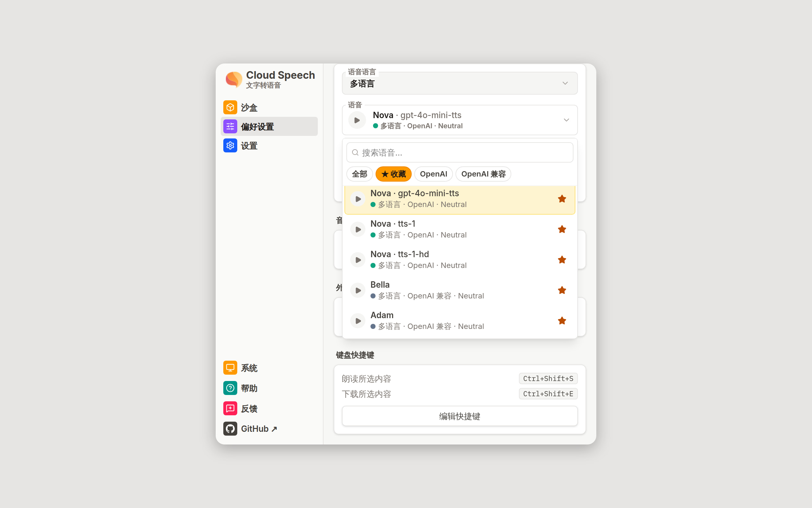Image resolution: width=812 pixels, height=508 pixels.
Task: Click 编辑快捷键 button
Action: tap(460, 416)
